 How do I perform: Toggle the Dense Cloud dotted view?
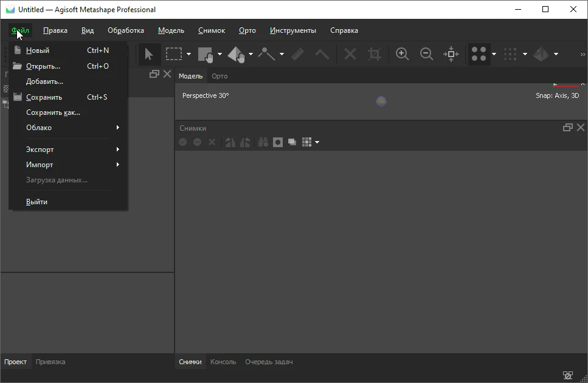(x=510, y=54)
